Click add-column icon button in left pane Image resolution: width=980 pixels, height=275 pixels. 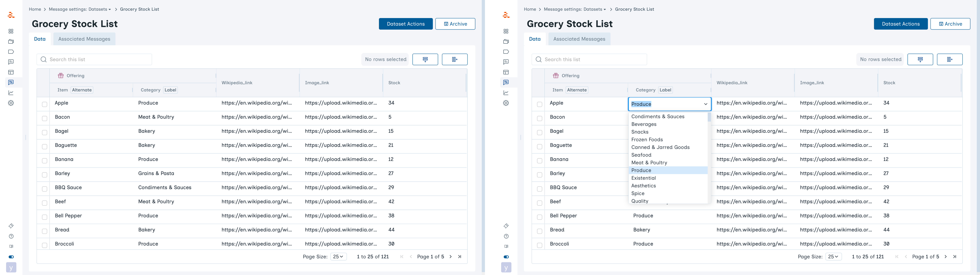coord(455,59)
